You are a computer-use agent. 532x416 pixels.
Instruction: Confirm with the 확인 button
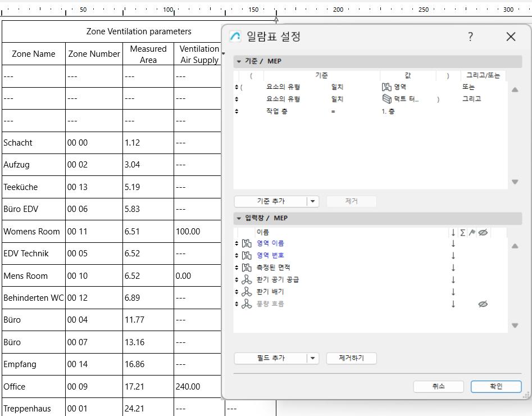coord(496,386)
